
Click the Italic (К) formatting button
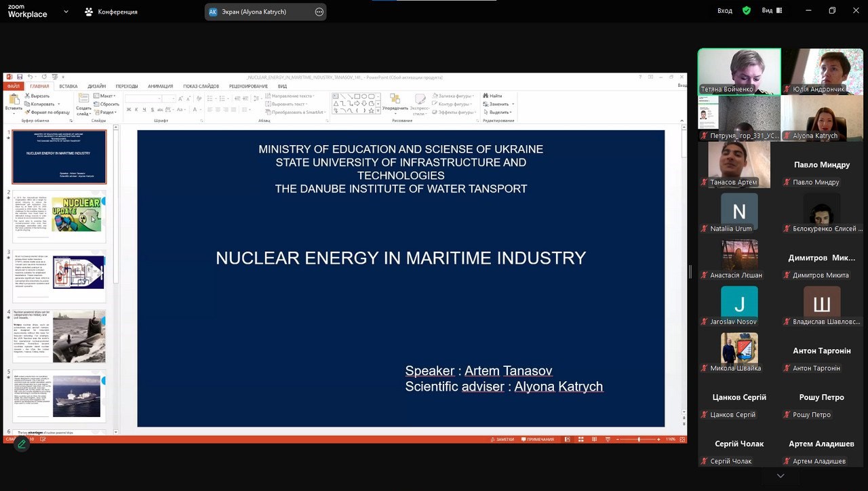[136, 109]
